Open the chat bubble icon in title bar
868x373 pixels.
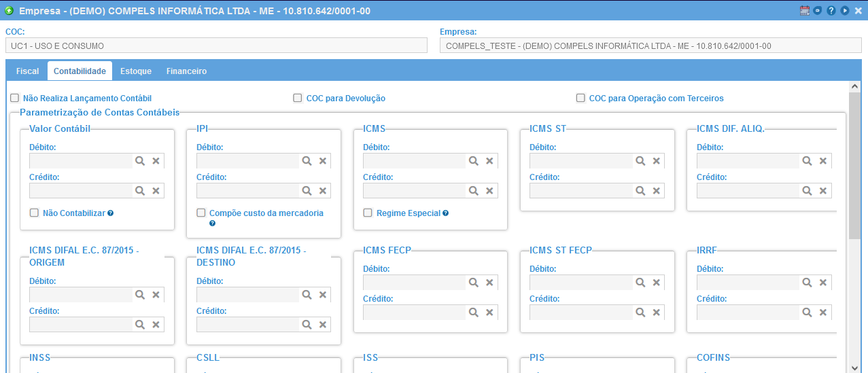pos(818,11)
